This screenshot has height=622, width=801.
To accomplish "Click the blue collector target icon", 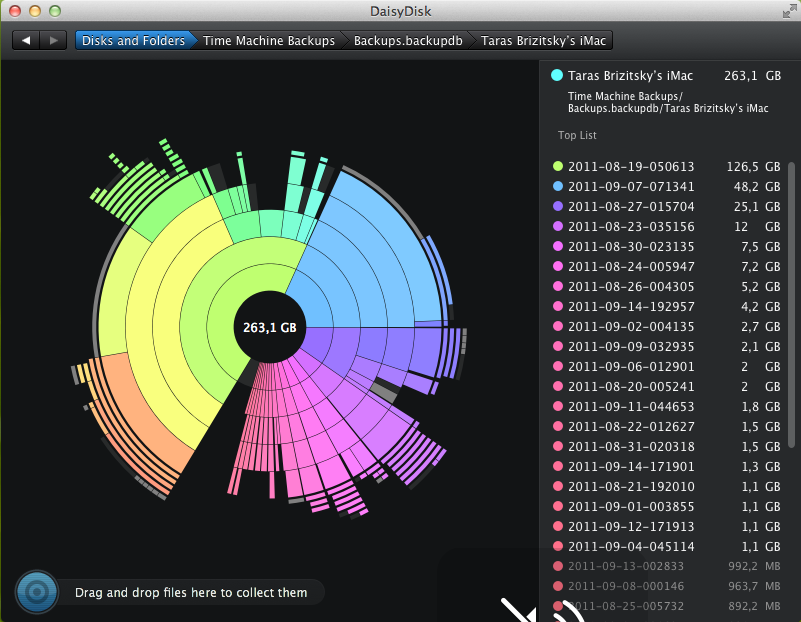I will (37, 592).
